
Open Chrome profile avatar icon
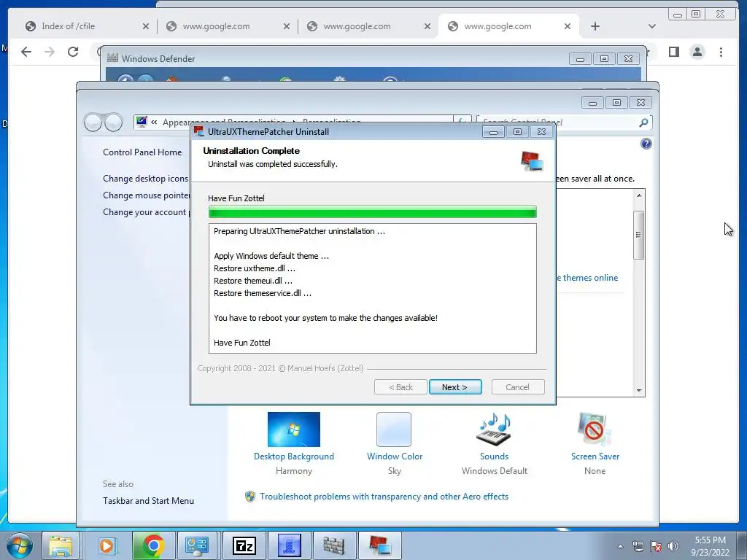[697, 52]
